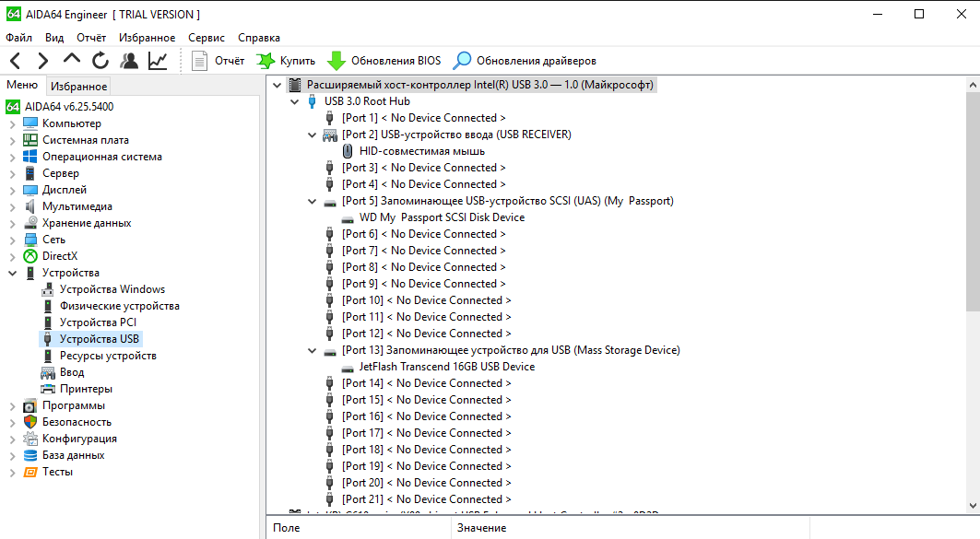Image resolution: width=980 pixels, height=539 pixels.
Task: Select Устройства PCI in the tree
Action: tap(98, 322)
